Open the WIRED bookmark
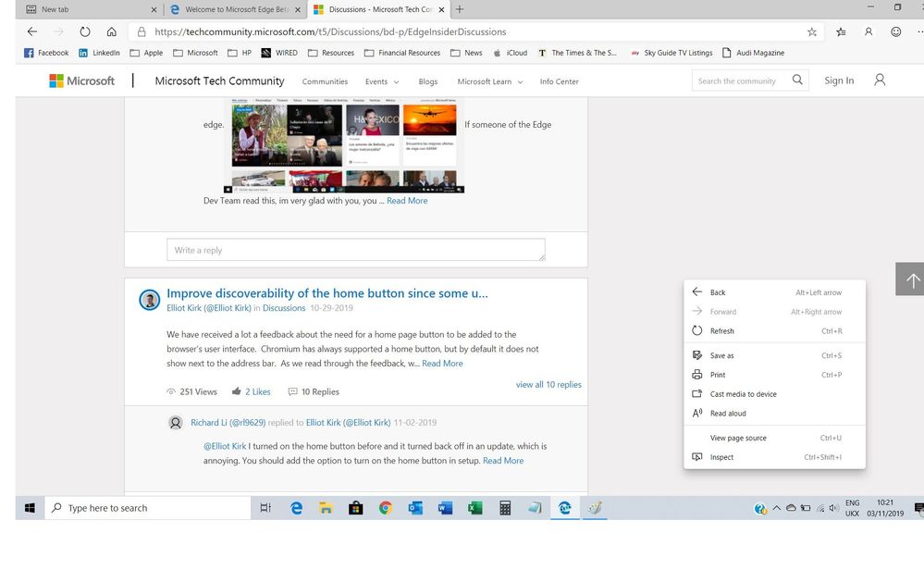 pos(279,53)
